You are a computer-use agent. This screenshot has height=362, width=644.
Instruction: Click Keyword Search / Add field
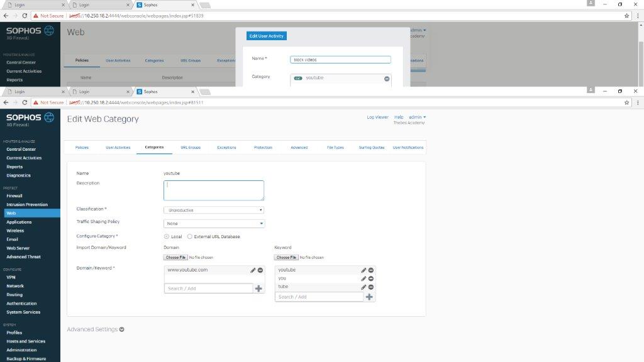319,297
